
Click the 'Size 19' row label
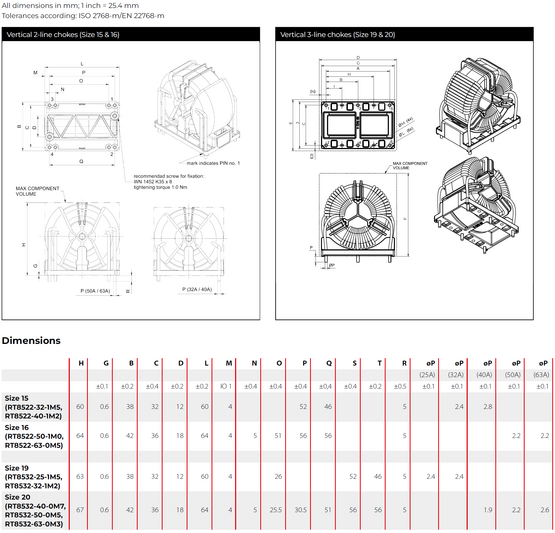[16, 468]
